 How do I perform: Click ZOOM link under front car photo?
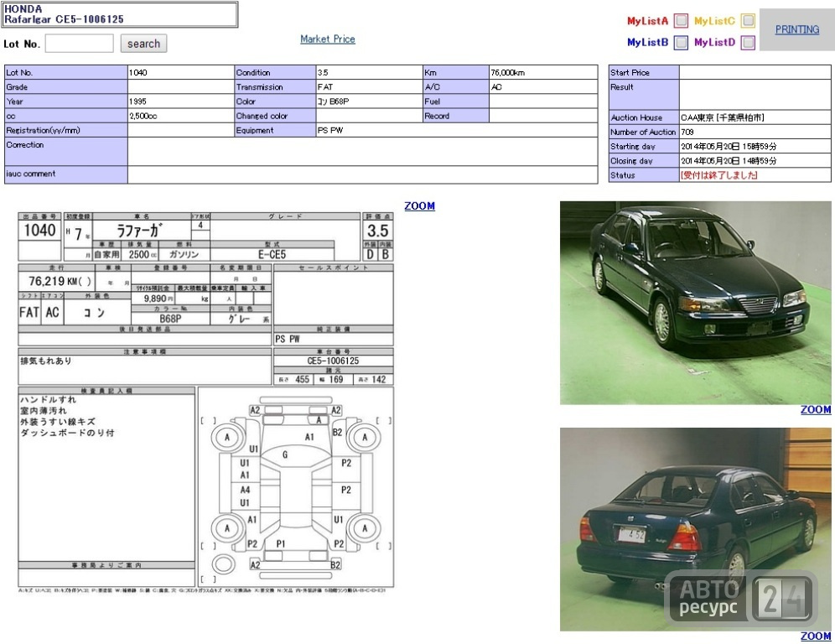click(x=816, y=409)
